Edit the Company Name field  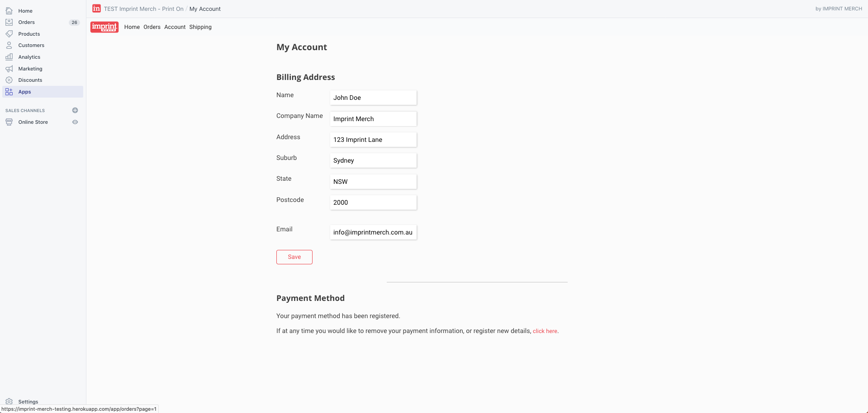[373, 119]
